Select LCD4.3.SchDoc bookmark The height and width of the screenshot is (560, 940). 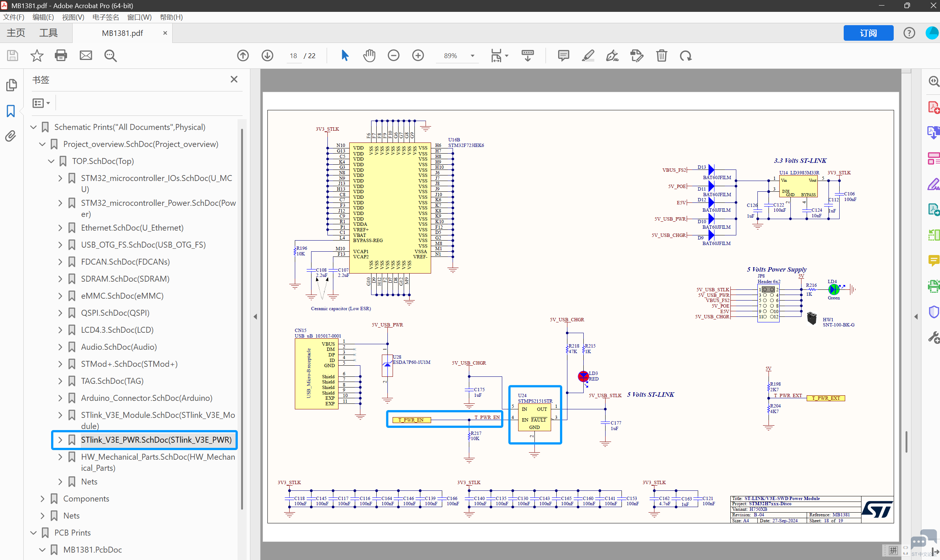coord(117,330)
